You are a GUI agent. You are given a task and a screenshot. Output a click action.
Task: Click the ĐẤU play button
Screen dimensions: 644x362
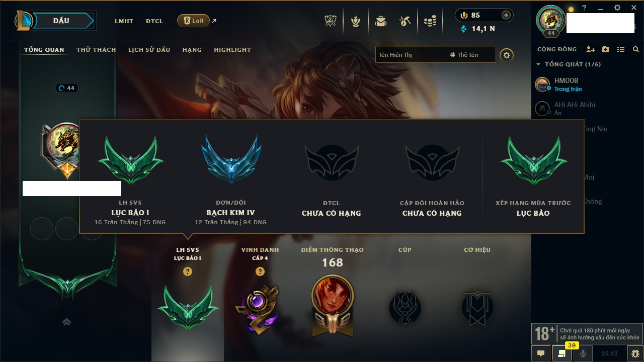pyautogui.click(x=61, y=21)
